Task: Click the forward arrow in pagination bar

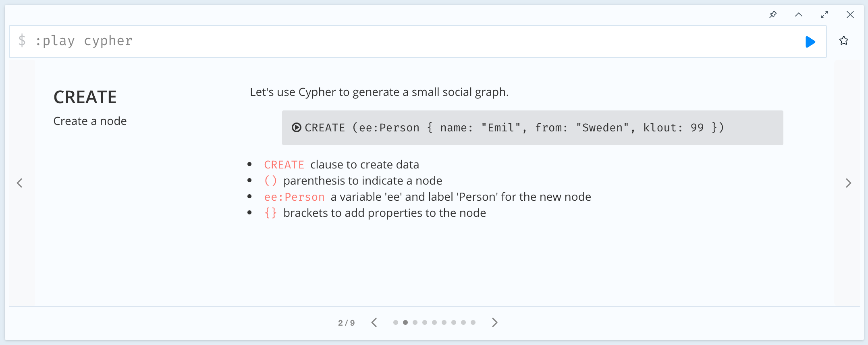Action: [x=494, y=322]
